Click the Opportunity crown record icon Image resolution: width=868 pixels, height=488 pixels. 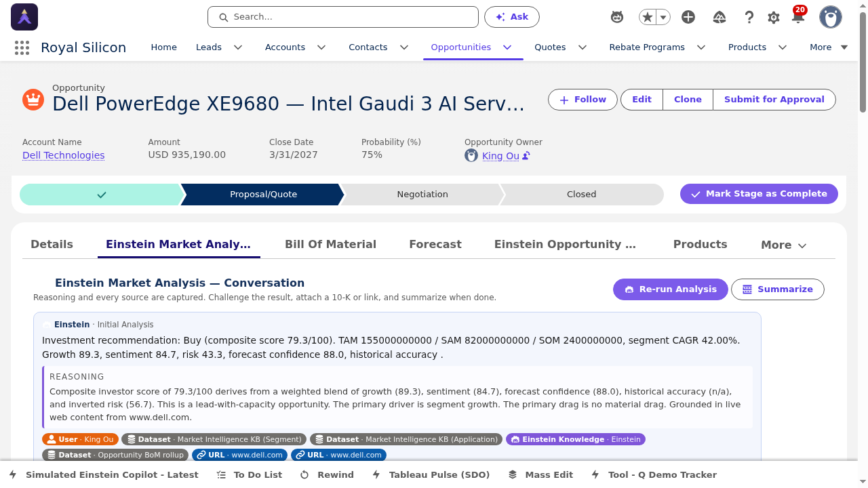(33, 100)
